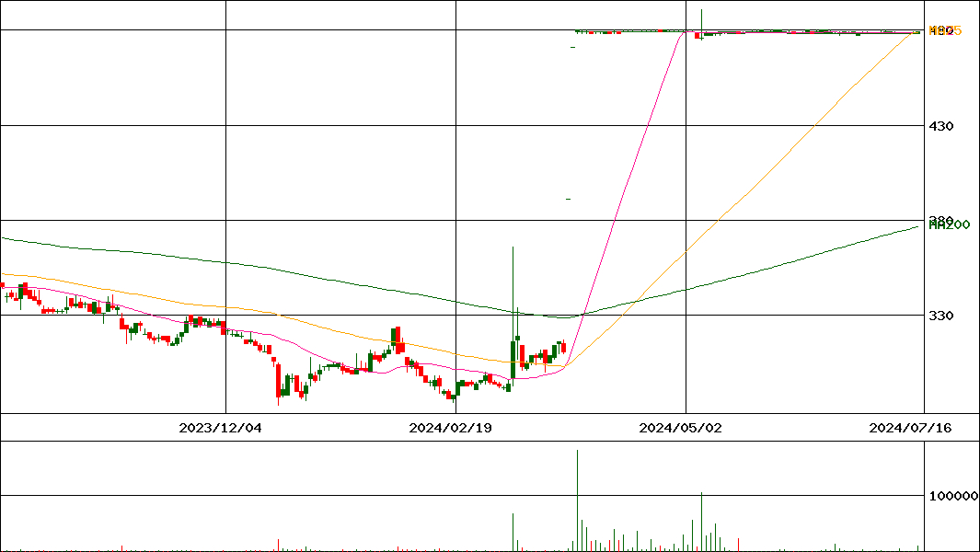Click the 430 price axis label
The height and width of the screenshot is (552, 980).
click(941, 126)
